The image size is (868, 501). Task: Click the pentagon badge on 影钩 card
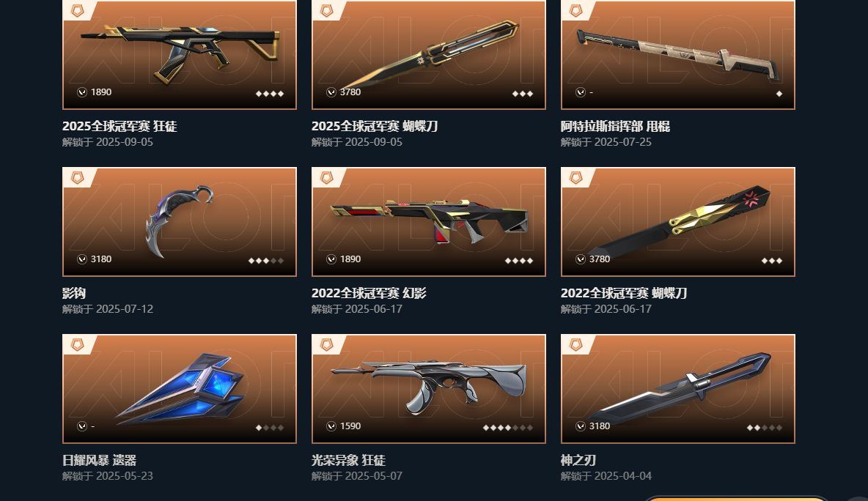(x=78, y=178)
